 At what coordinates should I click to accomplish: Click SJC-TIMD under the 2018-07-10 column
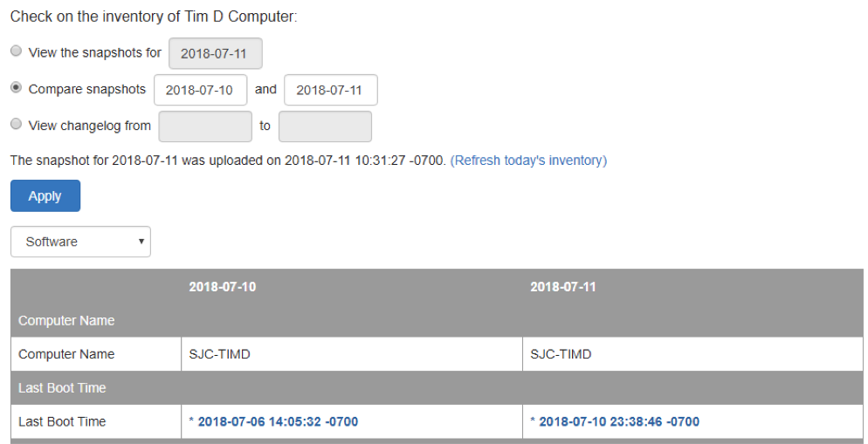point(219,354)
